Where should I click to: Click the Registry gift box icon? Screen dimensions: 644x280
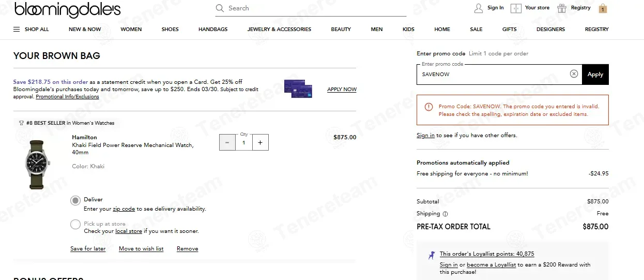coord(562,8)
